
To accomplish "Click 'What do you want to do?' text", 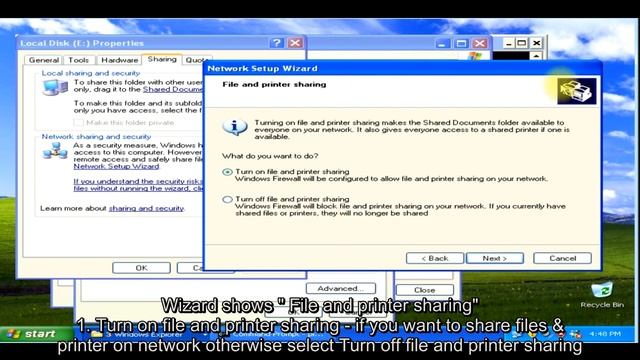I will pos(270,156).
